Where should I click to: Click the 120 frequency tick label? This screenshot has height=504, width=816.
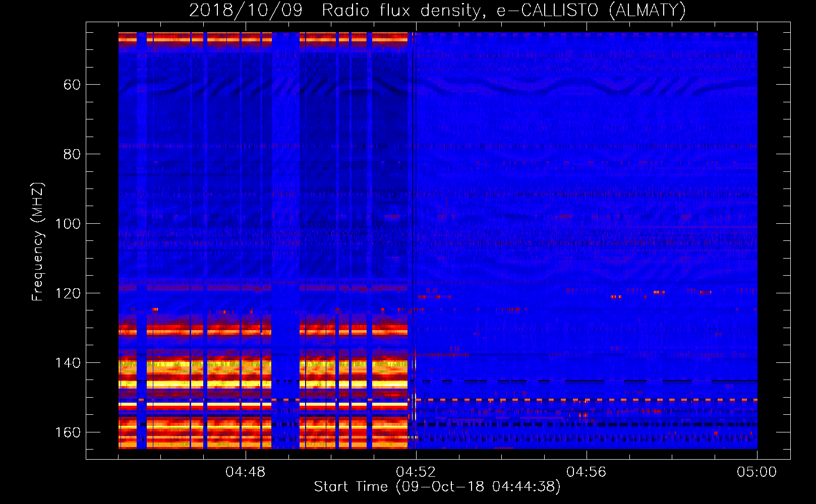pyautogui.click(x=68, y=293)
